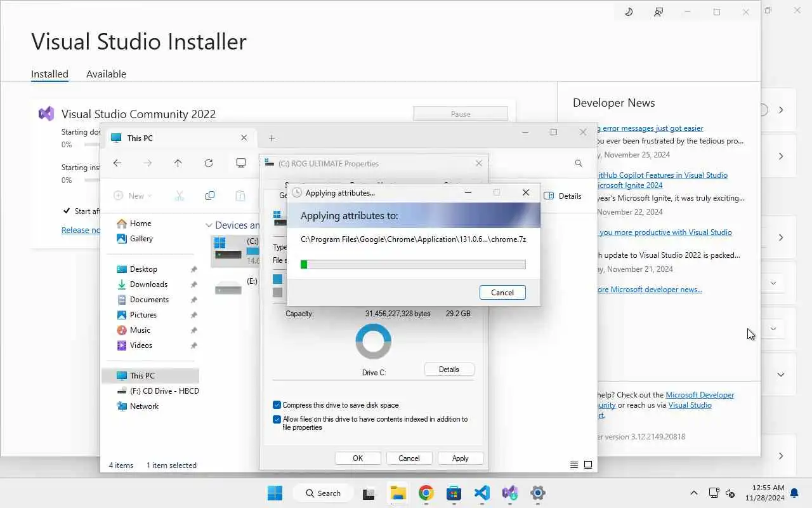812x508 pixels.
Task: Open the Release notes link
Action: point(81,230)
